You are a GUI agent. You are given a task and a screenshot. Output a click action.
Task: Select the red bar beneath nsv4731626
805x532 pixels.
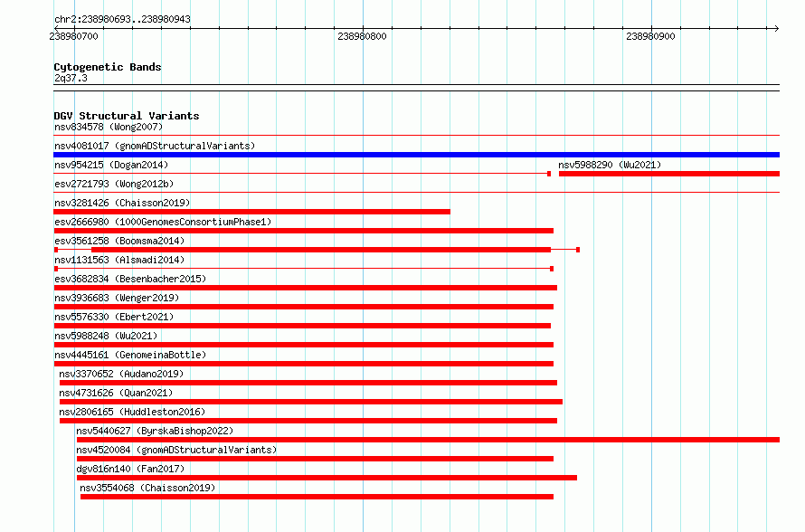coord(310,402)
